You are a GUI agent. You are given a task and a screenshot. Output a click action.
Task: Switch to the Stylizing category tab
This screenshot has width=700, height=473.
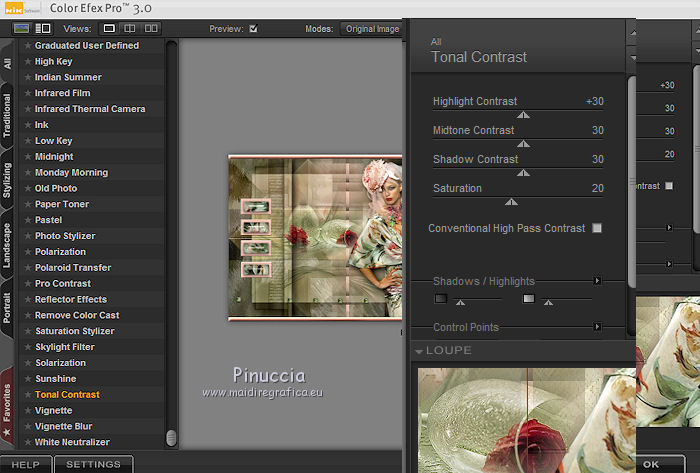pyautogui.click(x=7, y=180)
